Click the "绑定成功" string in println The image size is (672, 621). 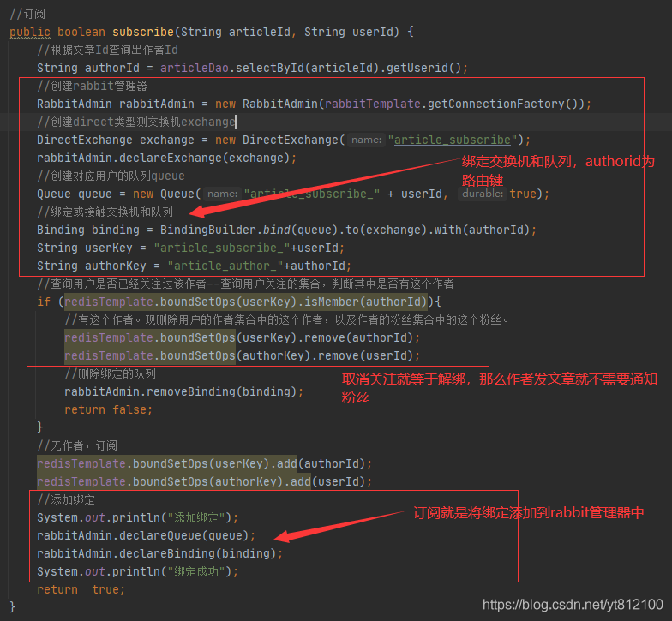pos(196,572)
